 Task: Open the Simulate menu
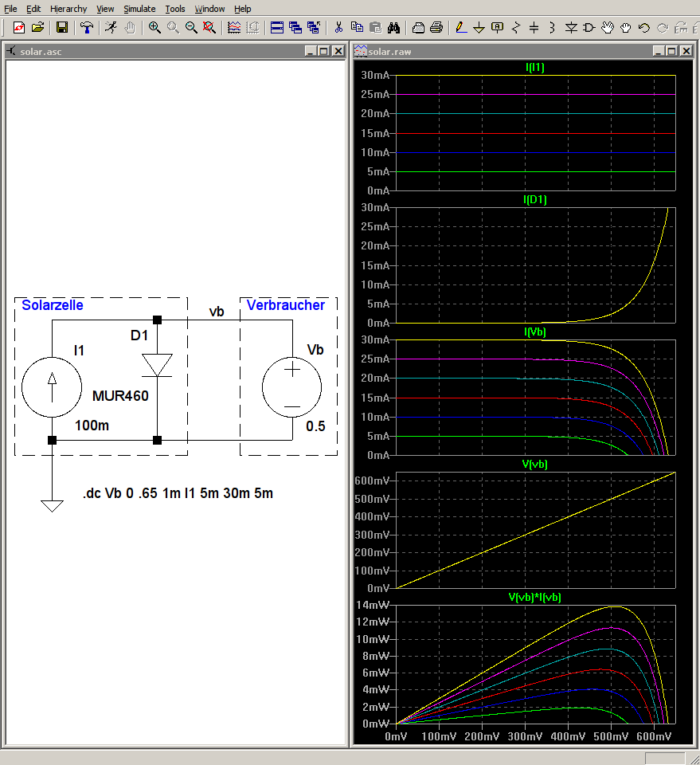click(x=139, y=9)
